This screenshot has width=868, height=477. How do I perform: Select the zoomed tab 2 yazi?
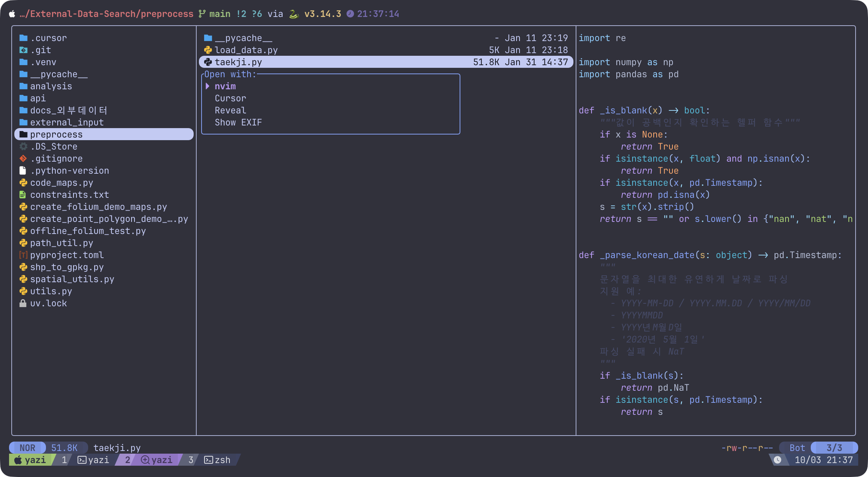[x=156, y=460]
